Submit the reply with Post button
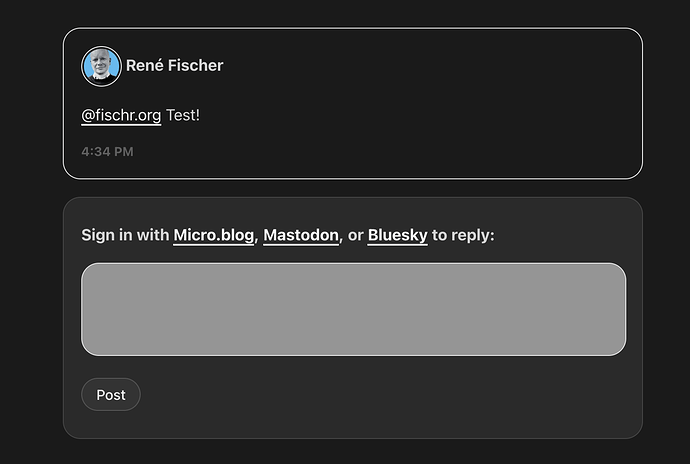 click(x=111, y=395)
